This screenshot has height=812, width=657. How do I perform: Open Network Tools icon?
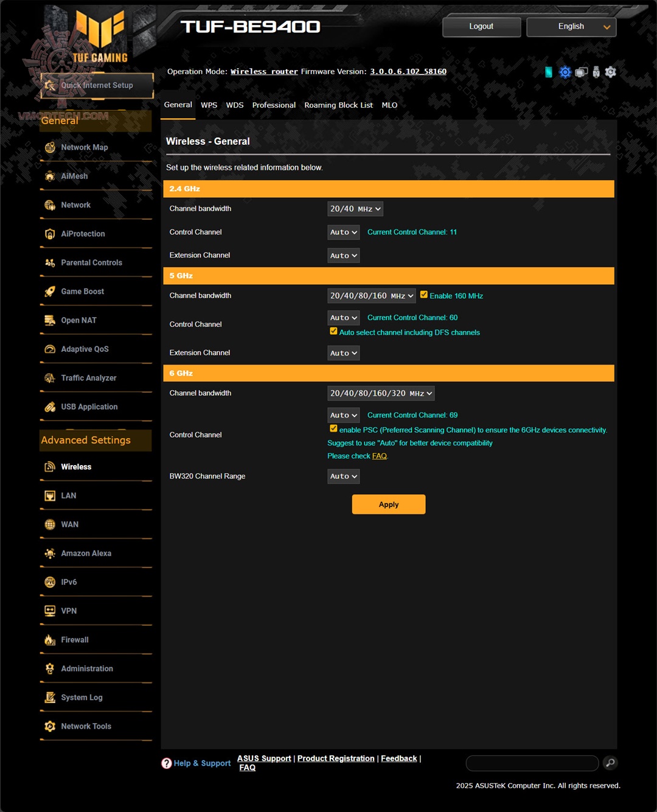coord(50,726)
